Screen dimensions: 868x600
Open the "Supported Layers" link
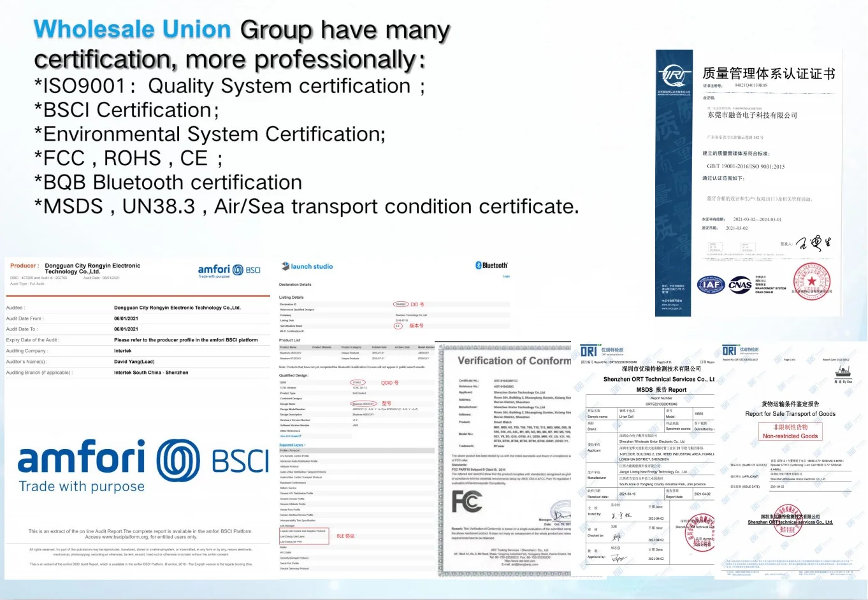pos(293,445)
